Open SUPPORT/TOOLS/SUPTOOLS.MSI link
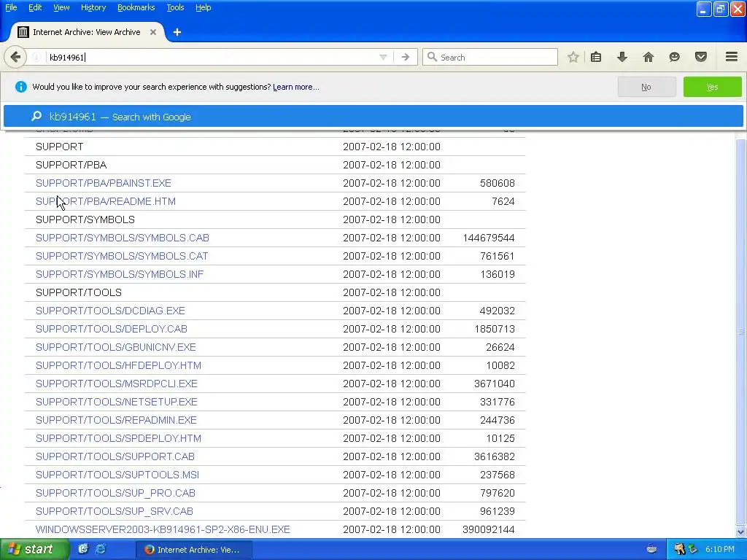This screenshot has width=747, height=560. pyautogui.click(x=117, y=475)
